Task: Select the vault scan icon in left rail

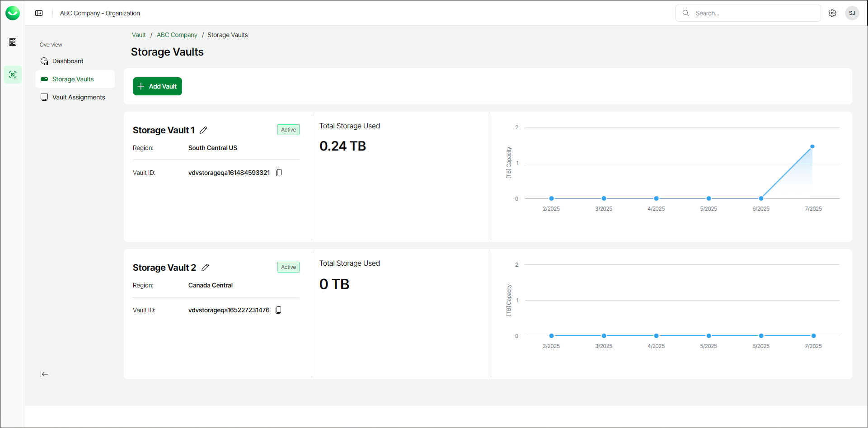Action: pos(13,75)
